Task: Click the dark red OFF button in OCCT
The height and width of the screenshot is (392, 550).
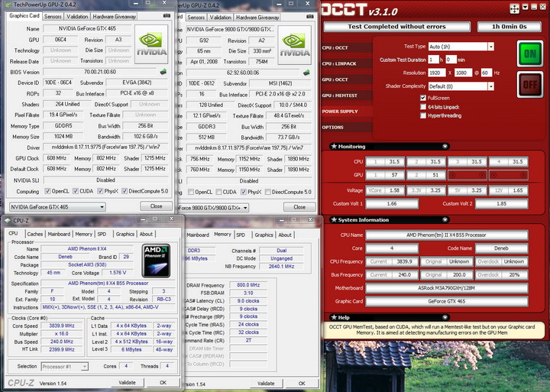Action: [530, 85]
